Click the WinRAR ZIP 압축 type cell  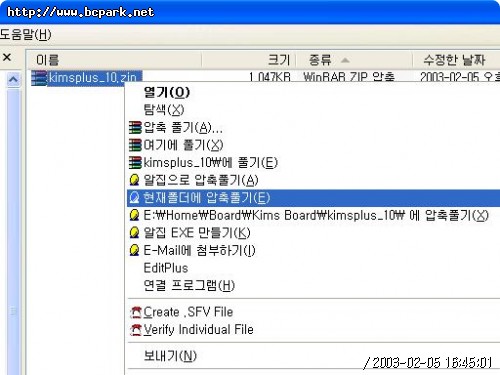[x=349, y=77]
